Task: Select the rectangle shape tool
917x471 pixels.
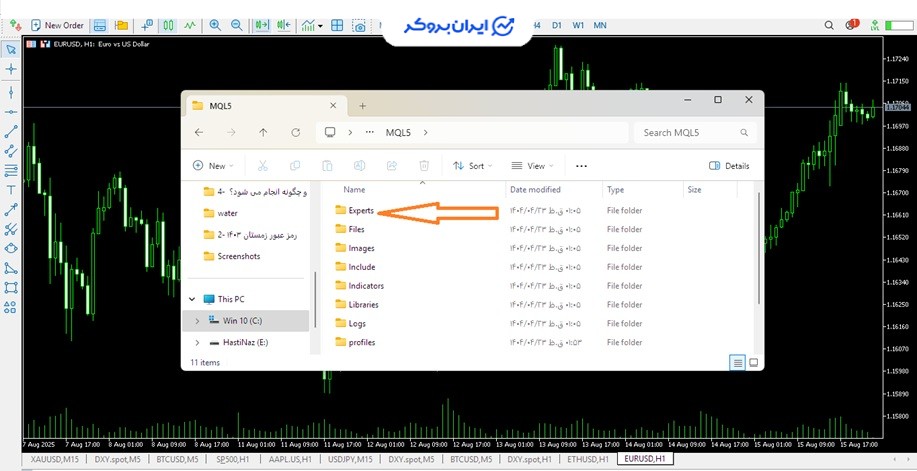Action: point(11,287)
